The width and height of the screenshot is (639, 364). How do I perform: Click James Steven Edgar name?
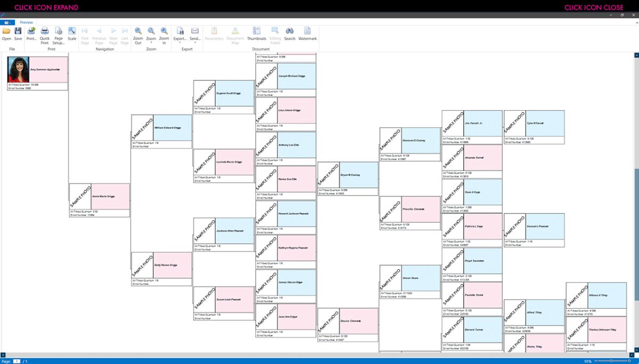pyautogui.click(x=290, y=282)
